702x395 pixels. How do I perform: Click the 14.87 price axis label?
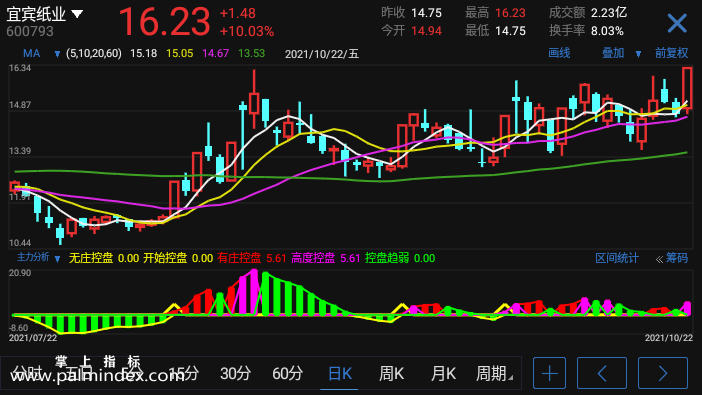[x=20, y=105]
